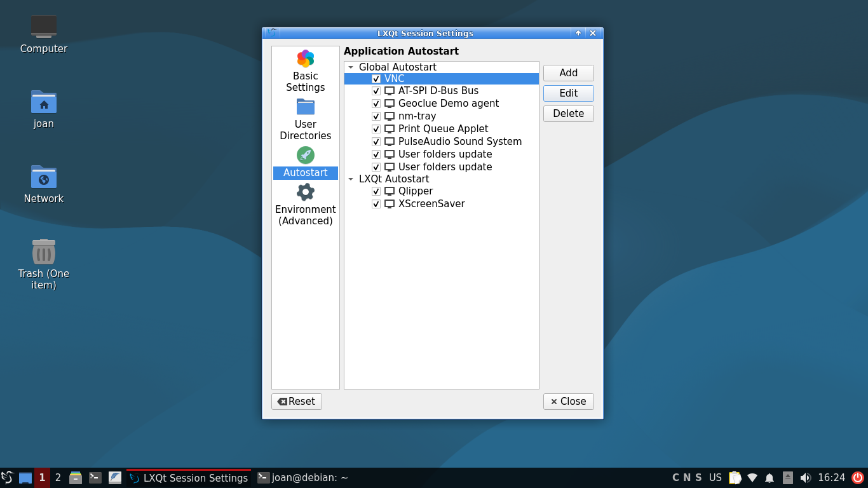
Task: Open the Basic Settings page
Action: [x=305, y=71]
